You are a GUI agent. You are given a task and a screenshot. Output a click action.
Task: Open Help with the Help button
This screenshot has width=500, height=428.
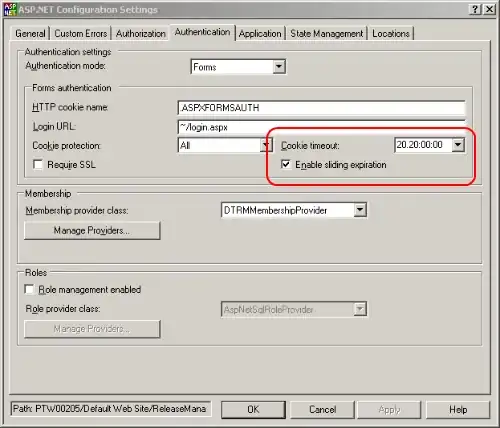[x=458, y=409]
